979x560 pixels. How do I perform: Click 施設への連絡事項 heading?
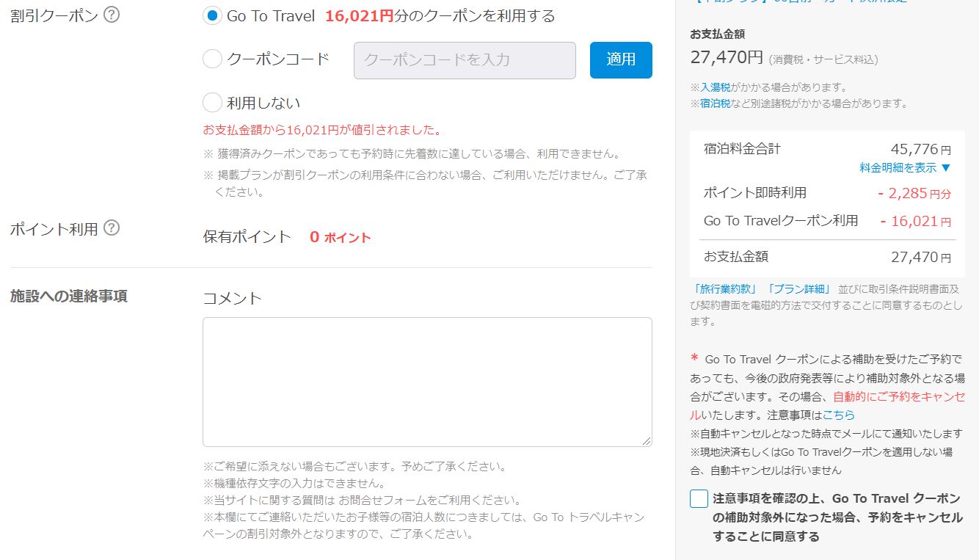point(68,296)
